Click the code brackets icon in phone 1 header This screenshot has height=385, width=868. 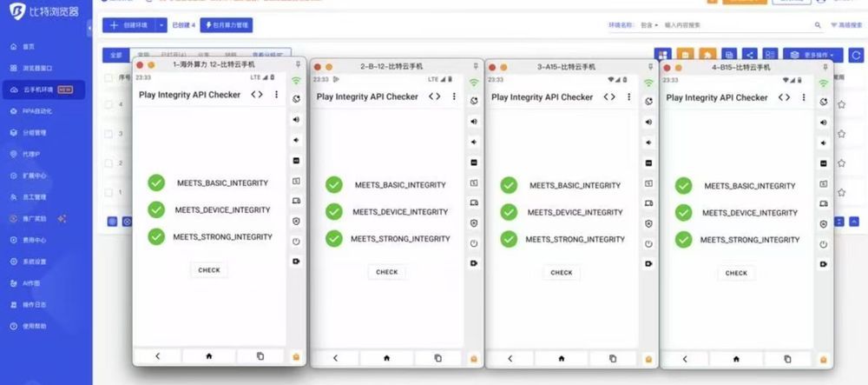257,95
